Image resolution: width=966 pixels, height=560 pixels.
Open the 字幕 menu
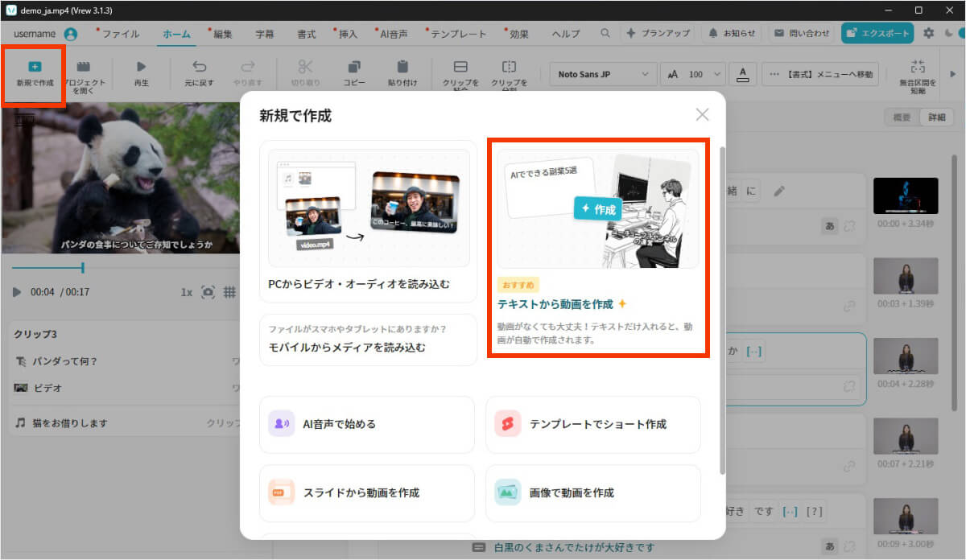pyautogui.click(x=265, y=34)
